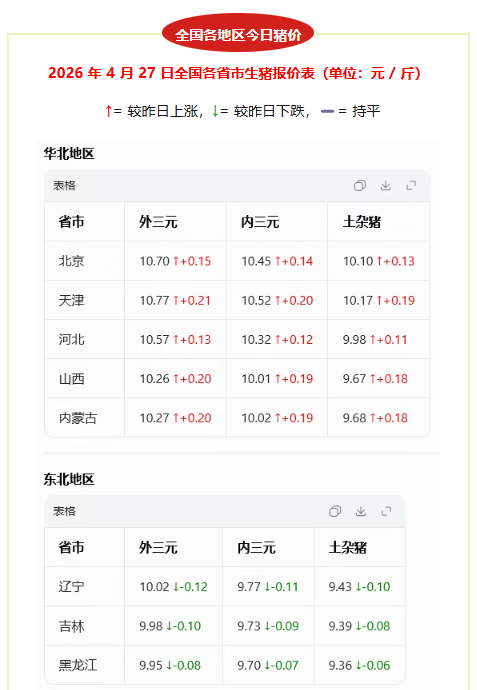The height and width of the screenshot is (690, 477).
Task: Copy the 华北地区 table
Action: click(360, 186)
